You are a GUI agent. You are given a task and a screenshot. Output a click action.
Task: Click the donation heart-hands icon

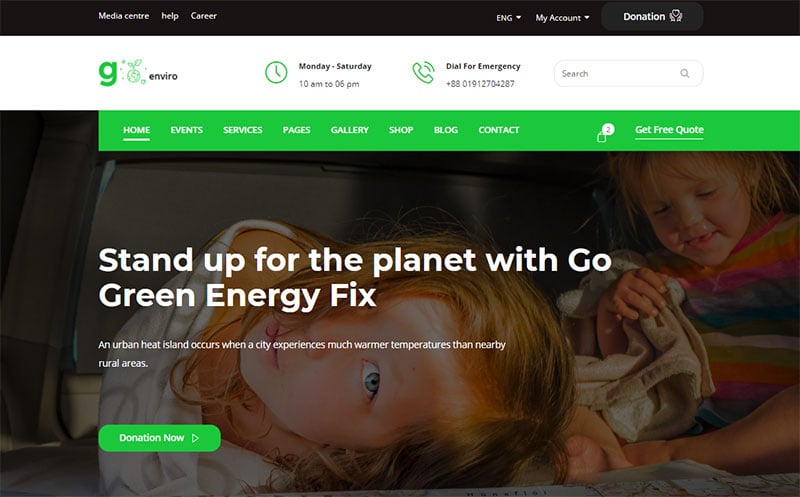click(676, 16)
